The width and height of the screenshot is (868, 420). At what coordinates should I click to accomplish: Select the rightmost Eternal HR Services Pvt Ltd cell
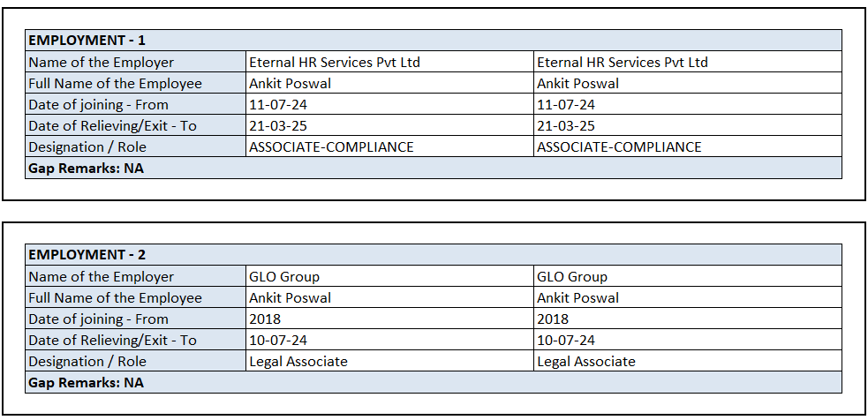coord(623,63)
